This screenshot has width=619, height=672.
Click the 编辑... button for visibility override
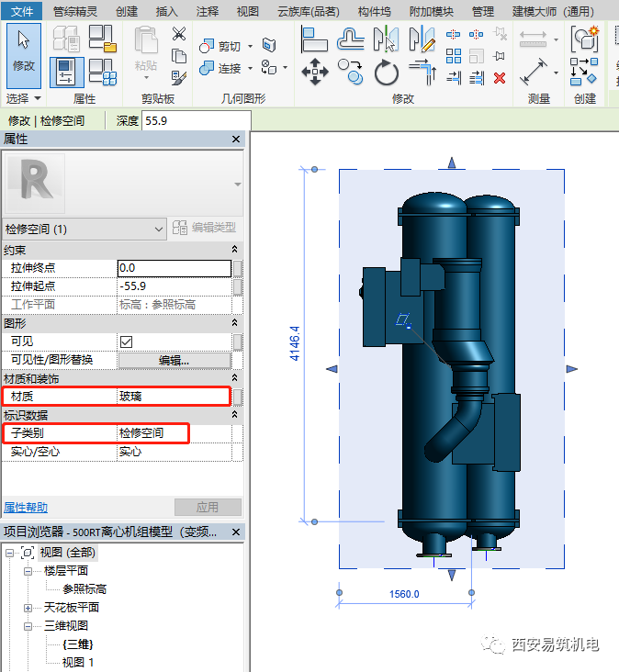click(x=174, y=360)
